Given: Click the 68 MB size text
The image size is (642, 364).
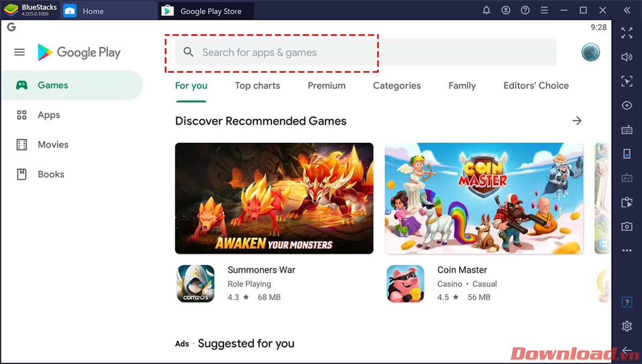Looking at the screenshot, I should pyautogui.click(x=269, y=297).
